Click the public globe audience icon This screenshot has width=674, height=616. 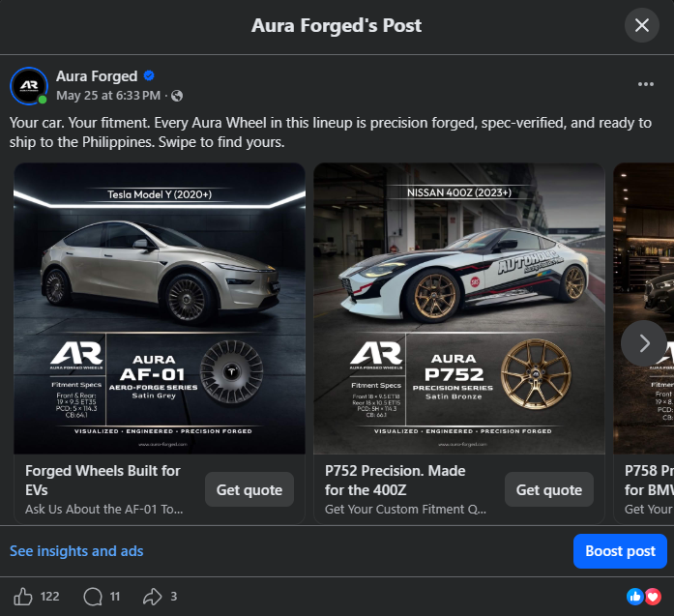[x=177, y=96]
